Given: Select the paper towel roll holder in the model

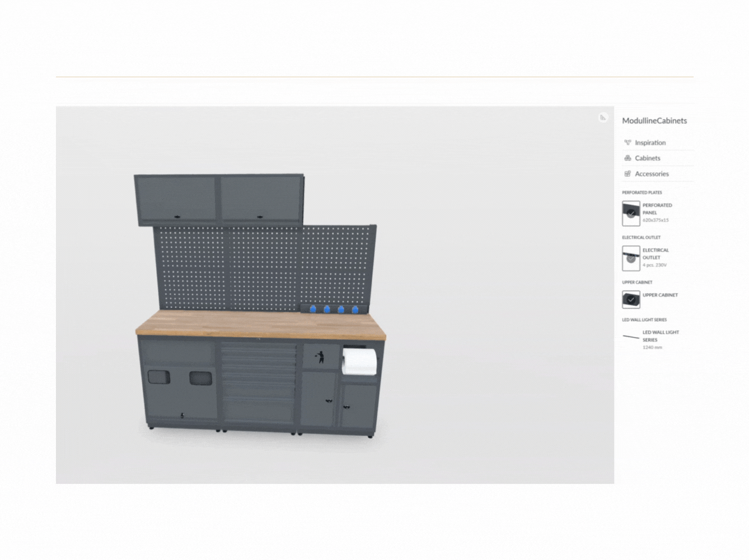Looking at the screenshot, I should click(360, 361).
